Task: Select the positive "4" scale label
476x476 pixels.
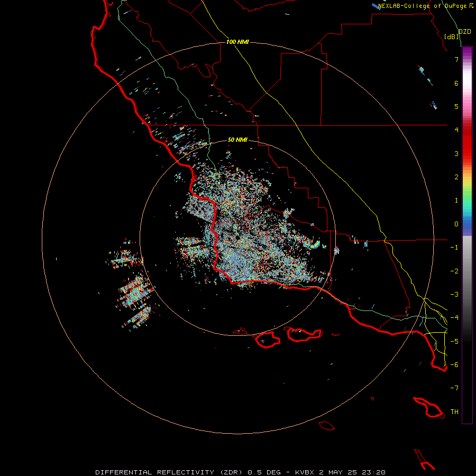Action: click(x=456, y=130)
